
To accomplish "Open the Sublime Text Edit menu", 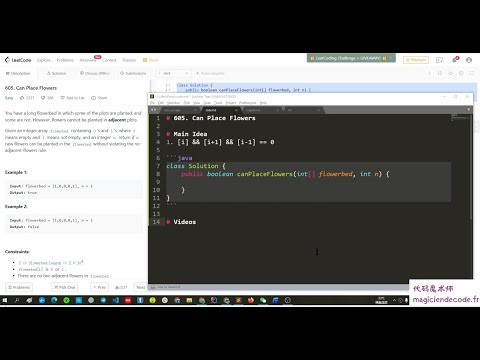I will 161,103.
